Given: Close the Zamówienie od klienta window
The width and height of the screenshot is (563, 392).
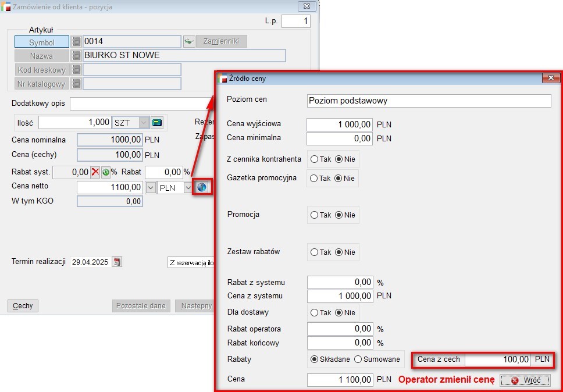Looking at the screenshot, I should point(307,6).
